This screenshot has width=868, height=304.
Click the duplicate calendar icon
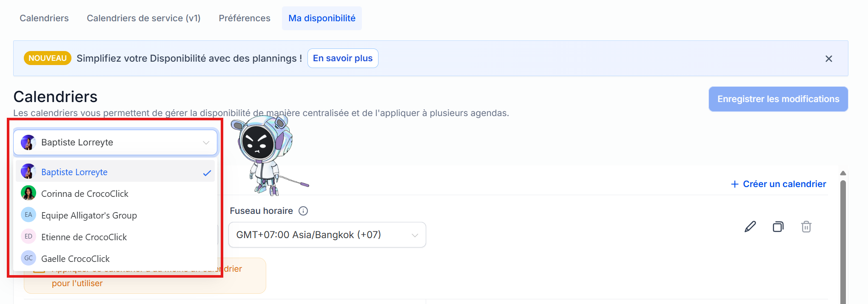(x=778, y=227)
